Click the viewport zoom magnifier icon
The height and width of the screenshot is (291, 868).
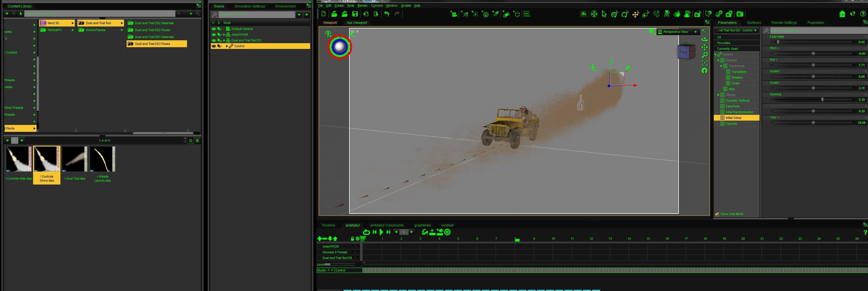pos(704,55)
